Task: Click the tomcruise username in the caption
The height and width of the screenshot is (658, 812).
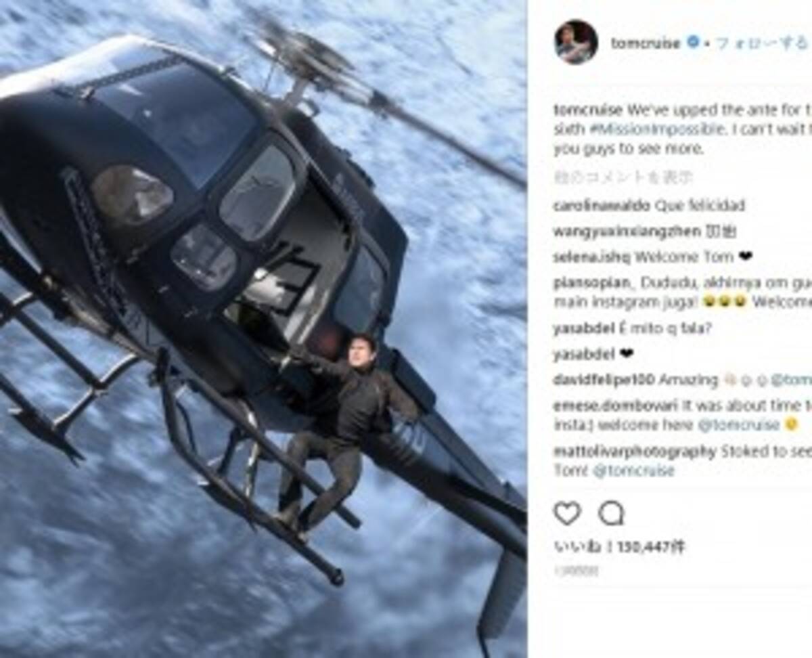Action: [x=587, y=110]
